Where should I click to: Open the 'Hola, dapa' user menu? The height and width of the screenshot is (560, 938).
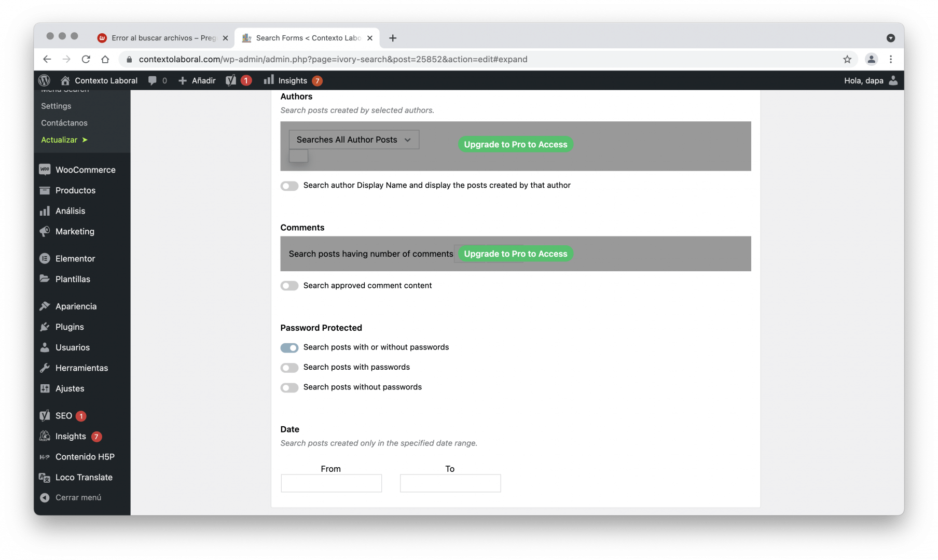point(871,80)
